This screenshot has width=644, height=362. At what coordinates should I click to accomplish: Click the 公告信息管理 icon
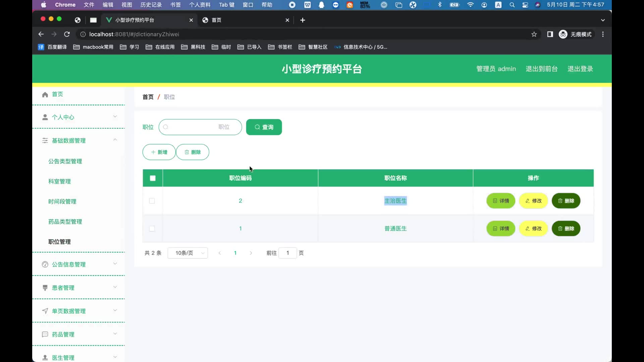pos(45,264)
